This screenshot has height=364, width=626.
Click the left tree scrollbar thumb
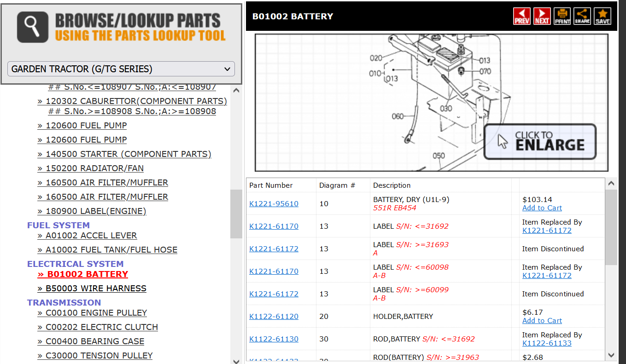coord(236,214)
